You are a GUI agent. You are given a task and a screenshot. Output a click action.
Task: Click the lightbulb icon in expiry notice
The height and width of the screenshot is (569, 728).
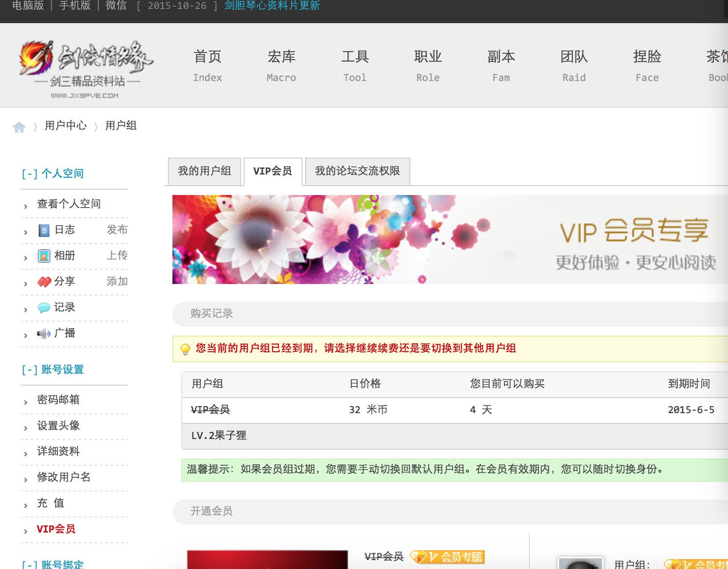pos(185,349)
